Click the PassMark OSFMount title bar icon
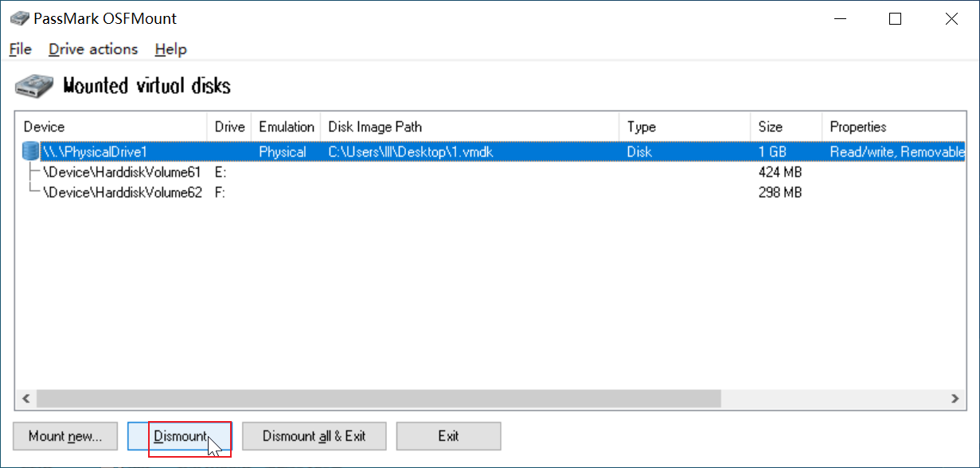The image size is (980, 468). (x=19, y=18)
